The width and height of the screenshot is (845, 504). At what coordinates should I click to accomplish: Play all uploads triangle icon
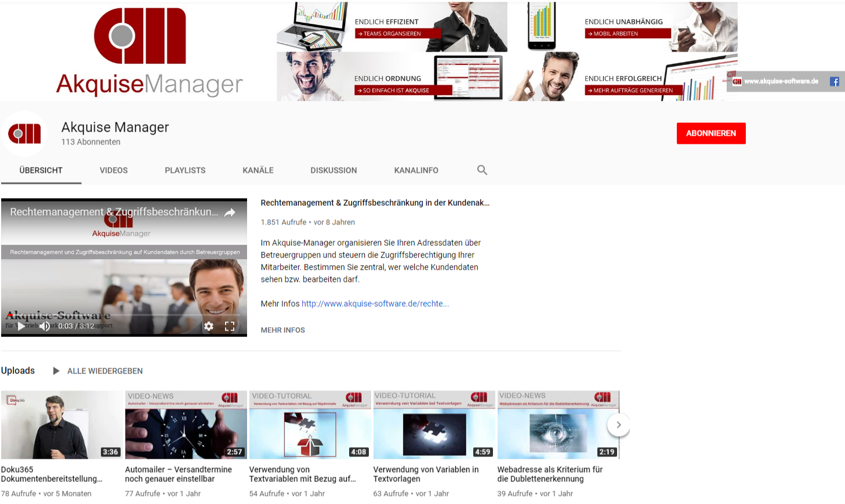coord(56,371)
